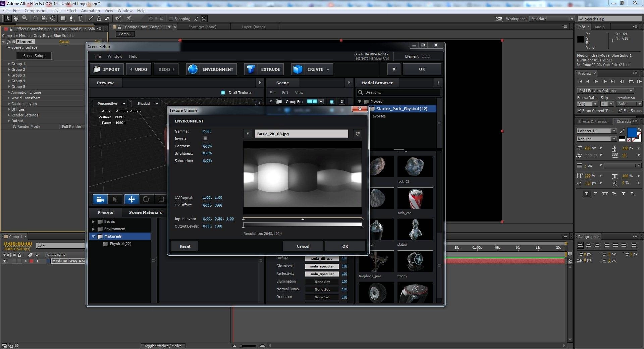Step to next frame in Preview panel

pos(604,82)
